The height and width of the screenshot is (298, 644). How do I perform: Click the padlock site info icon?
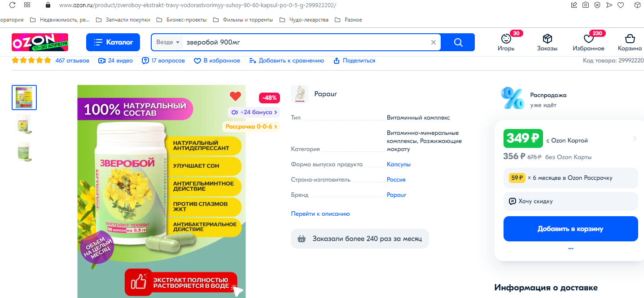[48, 5]
